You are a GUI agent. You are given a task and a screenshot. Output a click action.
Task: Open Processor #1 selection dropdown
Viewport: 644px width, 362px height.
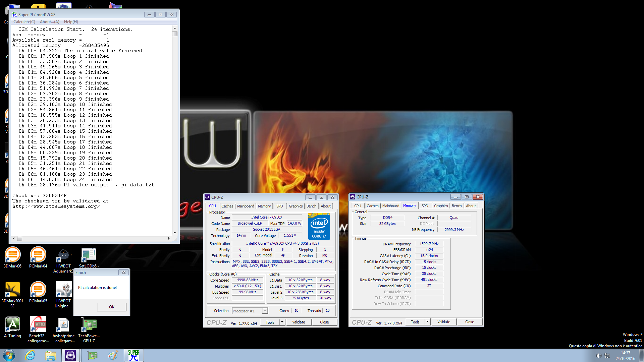coord(250,311)
